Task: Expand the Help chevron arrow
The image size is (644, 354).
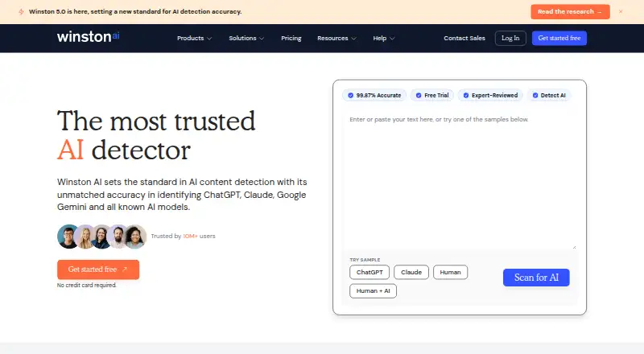Action: [392, 39]
